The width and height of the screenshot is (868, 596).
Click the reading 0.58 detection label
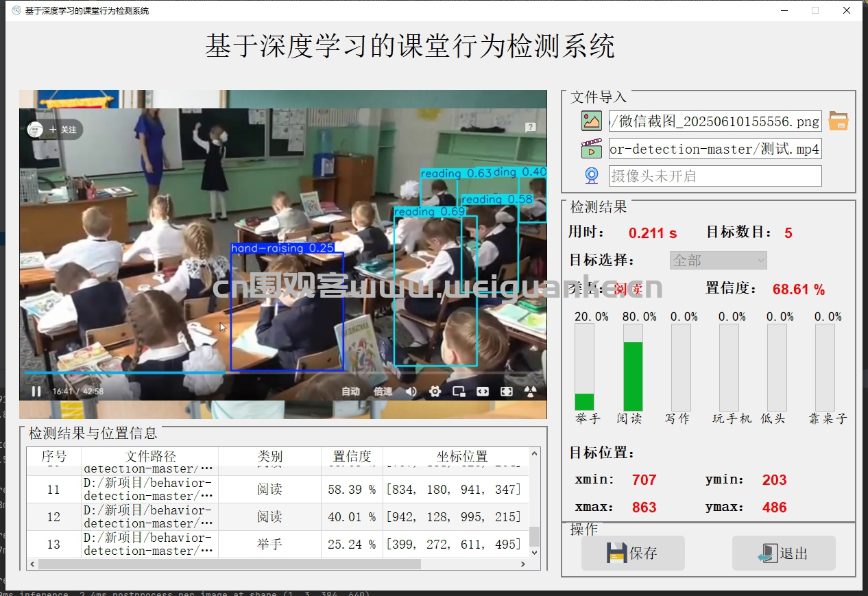(497, 200)
